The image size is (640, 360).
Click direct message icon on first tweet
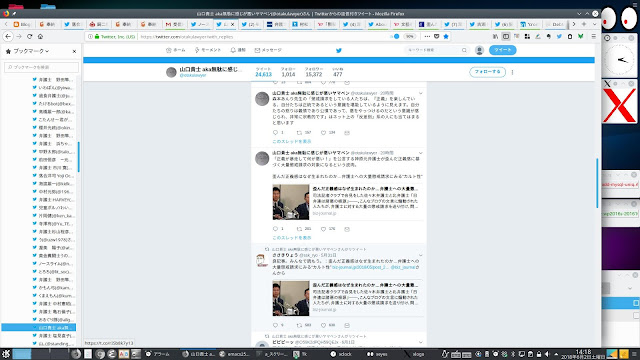click(x=347, y=133)
